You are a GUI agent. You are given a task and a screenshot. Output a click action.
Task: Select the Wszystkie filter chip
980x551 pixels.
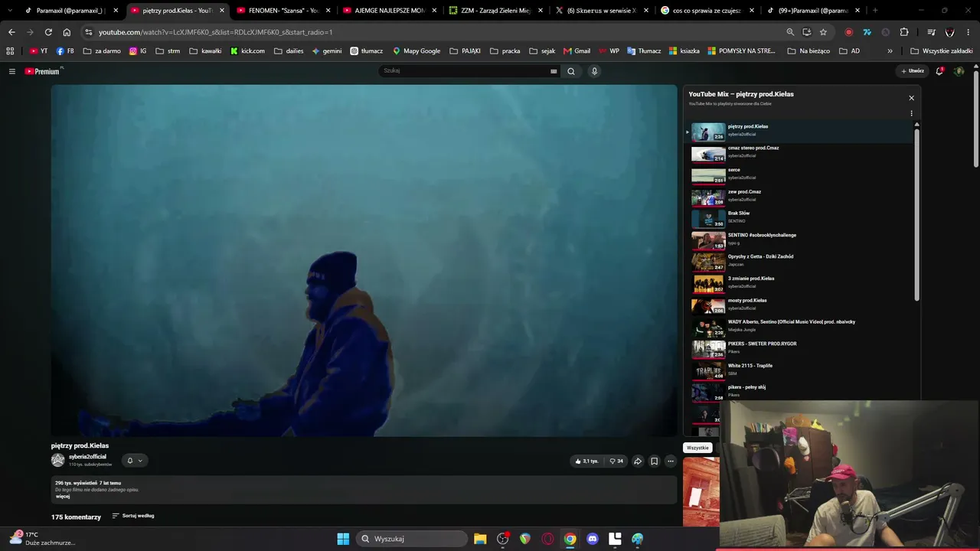click(697, 448)
